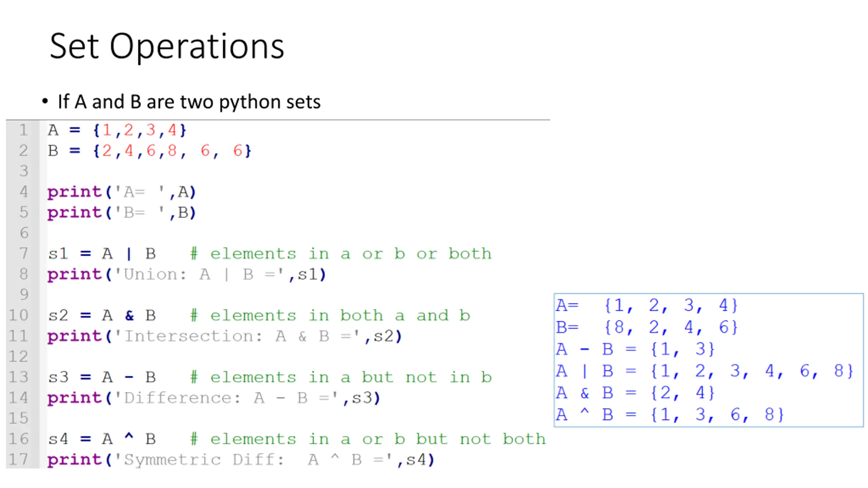Screen dimensions: 868x488
Task: Click the code line defining set B
Action: tap(149, 151)
